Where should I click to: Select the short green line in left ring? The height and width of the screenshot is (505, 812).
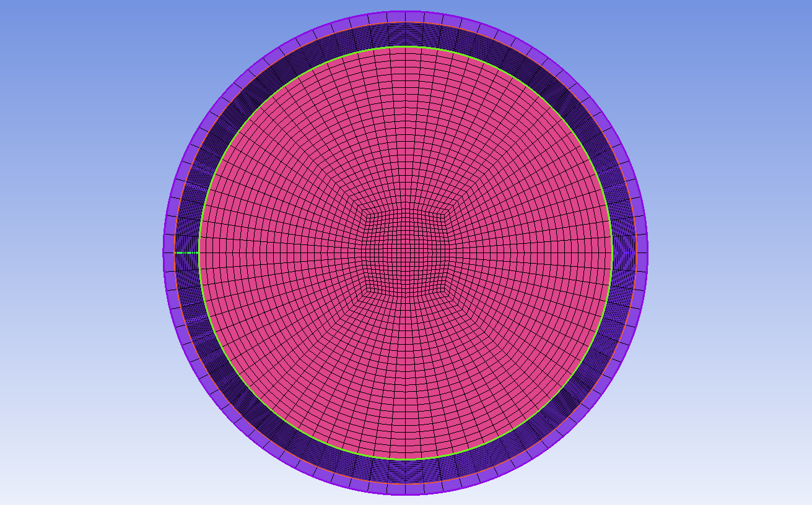click(x=186, y=252)
